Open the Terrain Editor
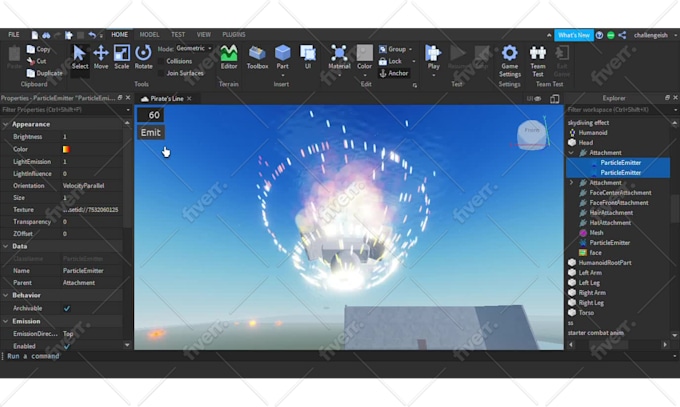This screenshot has height=407, width=680. [229, 57]
